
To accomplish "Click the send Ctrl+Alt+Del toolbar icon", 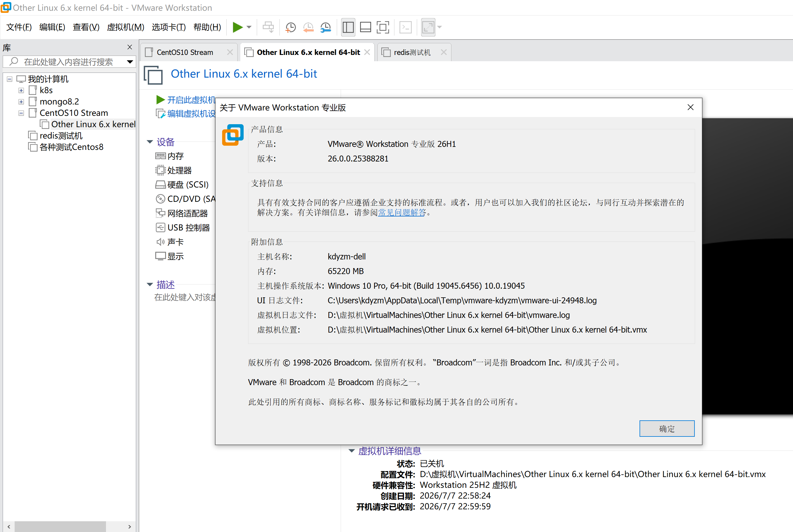I will click(268, 27).
